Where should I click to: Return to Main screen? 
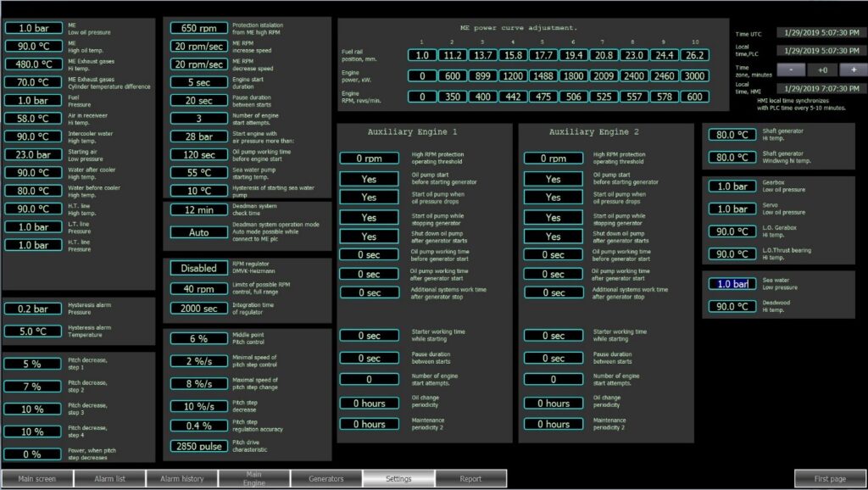[37, 479]
